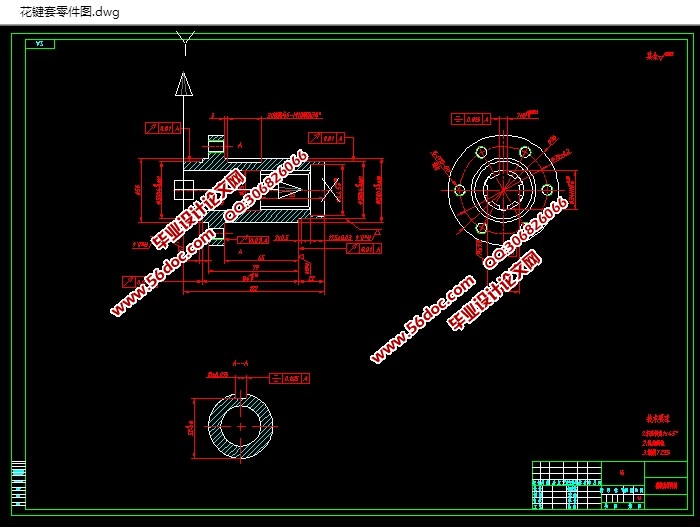Click the tolerance frame above the A-A section
The image size is (700, 527).
pos(290,379)
